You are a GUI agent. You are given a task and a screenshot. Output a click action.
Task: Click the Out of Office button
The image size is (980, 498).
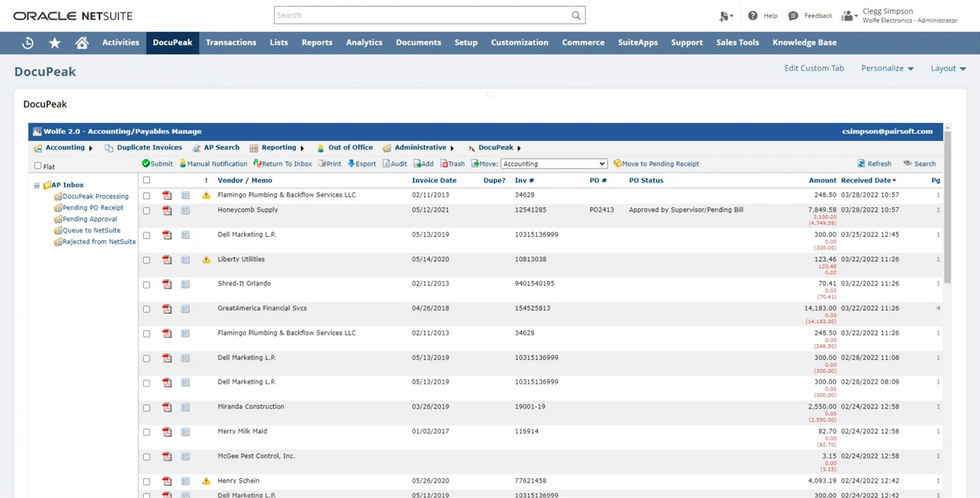click(345, 148)
